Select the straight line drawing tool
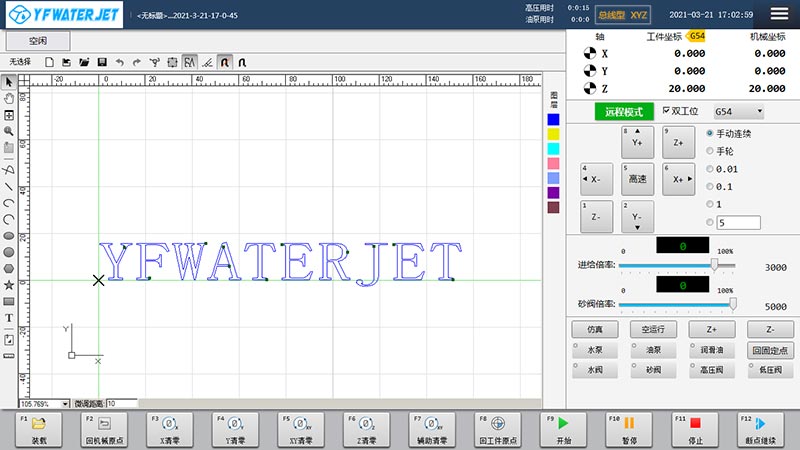This screenshot has height=450, width=800. point(9,187)
